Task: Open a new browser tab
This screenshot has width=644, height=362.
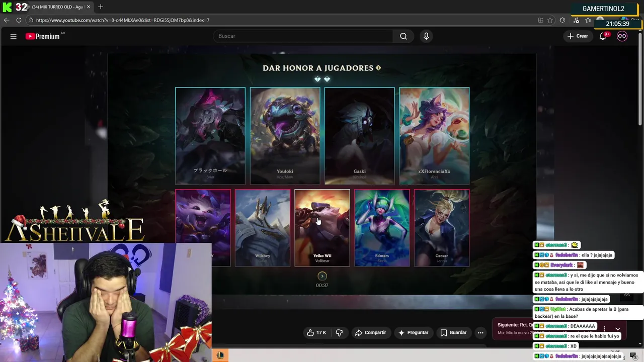Action: 101,7
